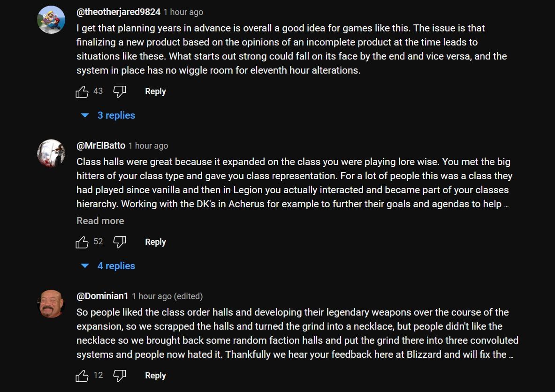Screen dimensions: 555x392
Task: Click Dominian1's '1 hour ago (edited)' timestamp
Action: [167, 296]
